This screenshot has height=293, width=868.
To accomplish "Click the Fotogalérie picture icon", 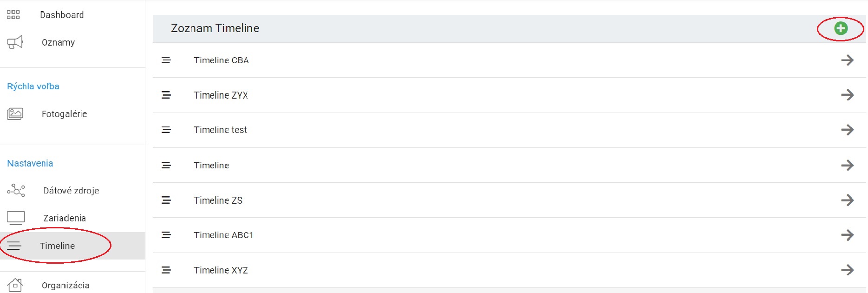I will 15,114.
